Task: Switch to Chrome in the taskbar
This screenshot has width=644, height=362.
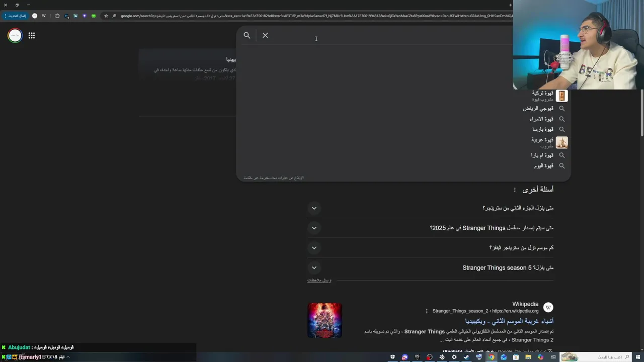Action: coord(491,357)
